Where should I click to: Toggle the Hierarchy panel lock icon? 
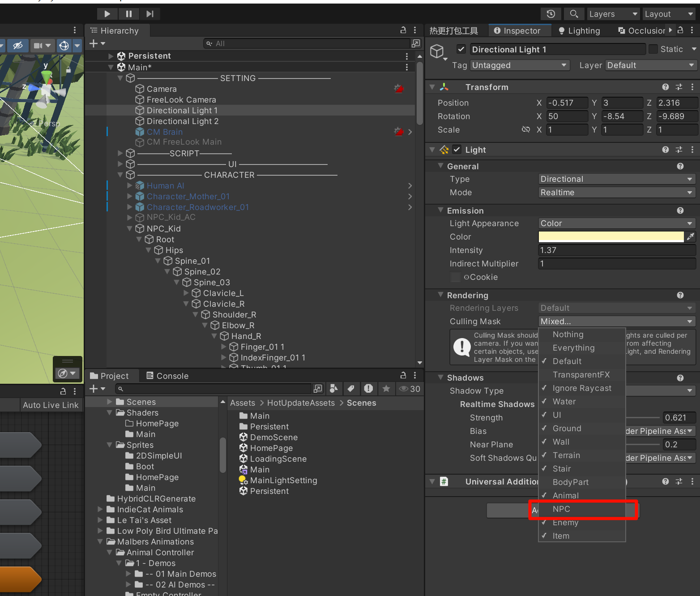(x=403, y=30)
